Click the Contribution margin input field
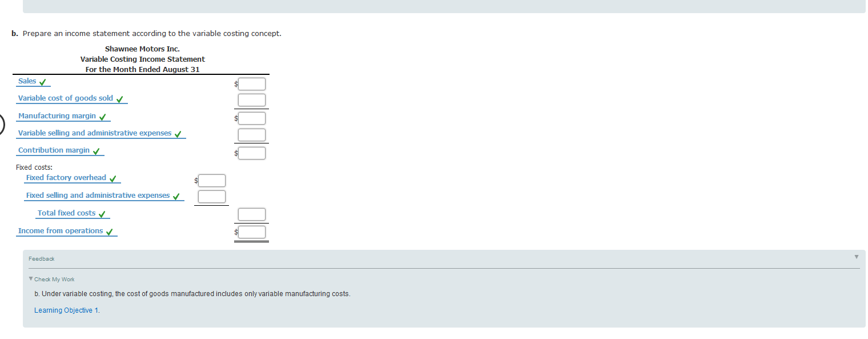This screenshot has height=339, width=868. point(251,153)
